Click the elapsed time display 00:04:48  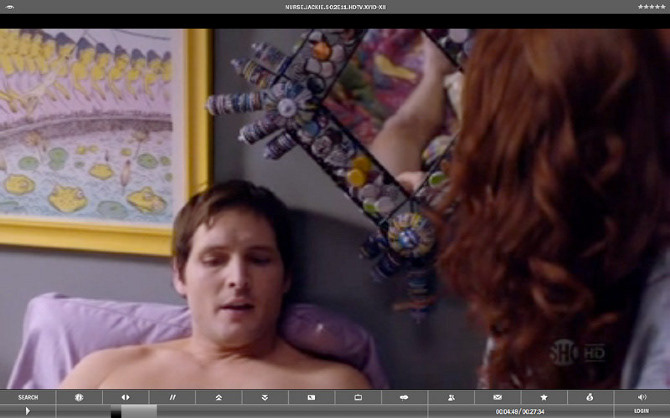coord(506,412)
